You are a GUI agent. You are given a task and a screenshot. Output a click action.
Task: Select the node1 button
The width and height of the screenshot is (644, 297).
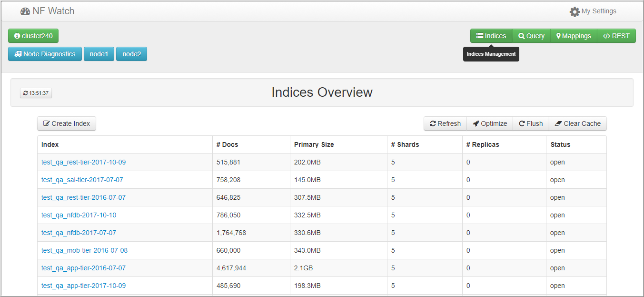tap(99, 54)
